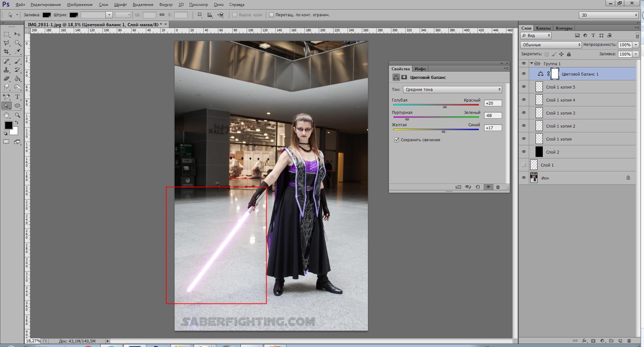Click the Пурпурная-Зеленый slider handle
644x347 pixels.
tap(407, 119)
